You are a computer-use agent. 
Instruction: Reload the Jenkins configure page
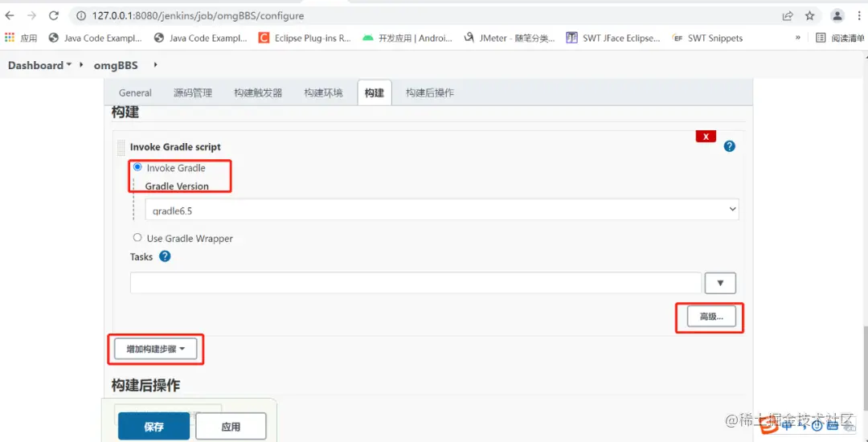[x=54, y=15]
